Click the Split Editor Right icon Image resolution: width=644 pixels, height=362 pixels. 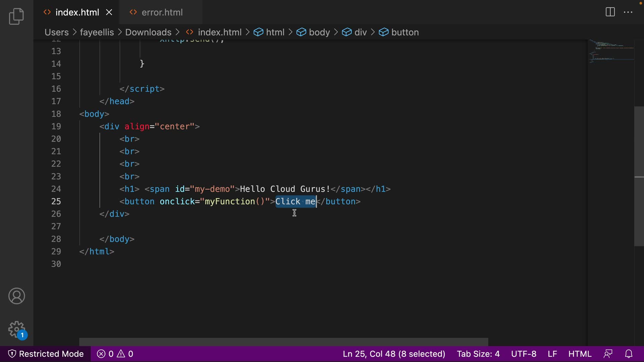pos(610,12)
